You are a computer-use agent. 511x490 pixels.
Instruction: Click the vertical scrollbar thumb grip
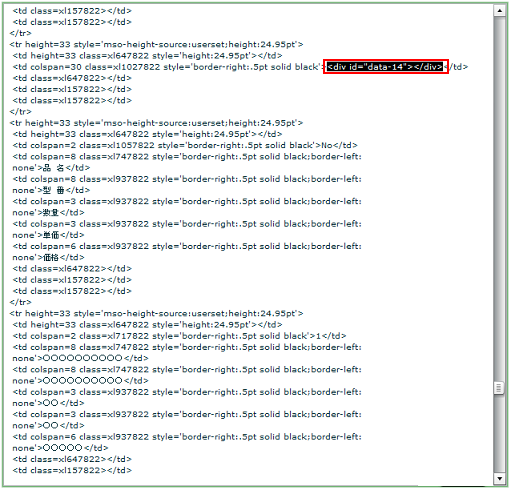[499, 388]
